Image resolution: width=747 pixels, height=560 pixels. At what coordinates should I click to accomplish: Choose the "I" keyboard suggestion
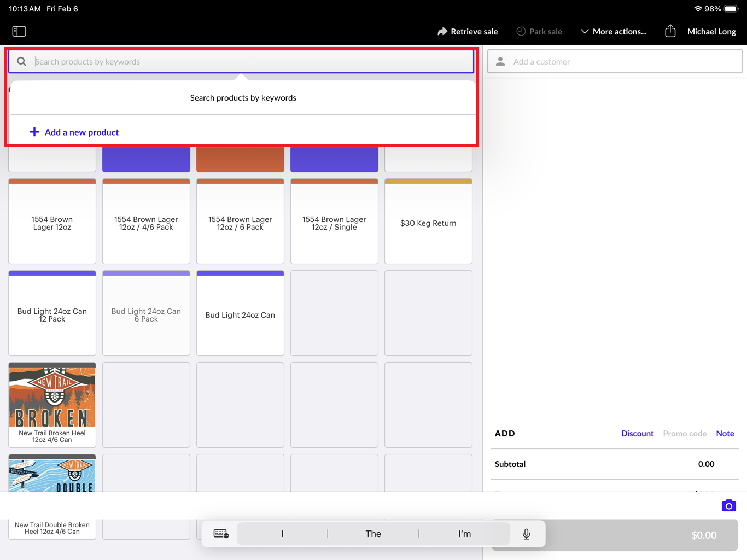click(x=282, y=534)
